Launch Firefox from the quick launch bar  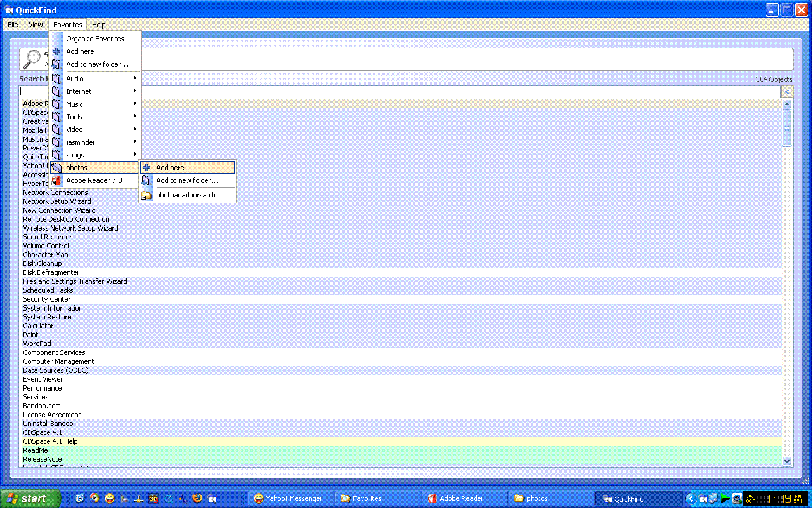(197, 498)
